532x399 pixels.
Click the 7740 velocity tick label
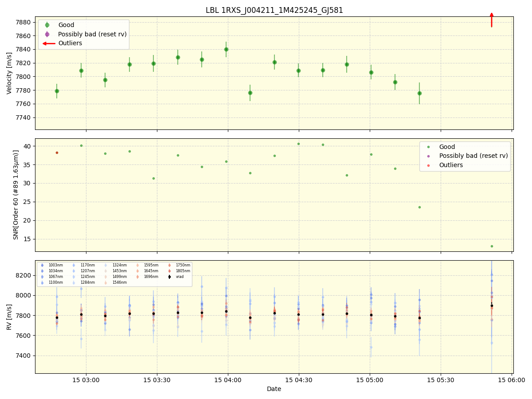point(23,118)
